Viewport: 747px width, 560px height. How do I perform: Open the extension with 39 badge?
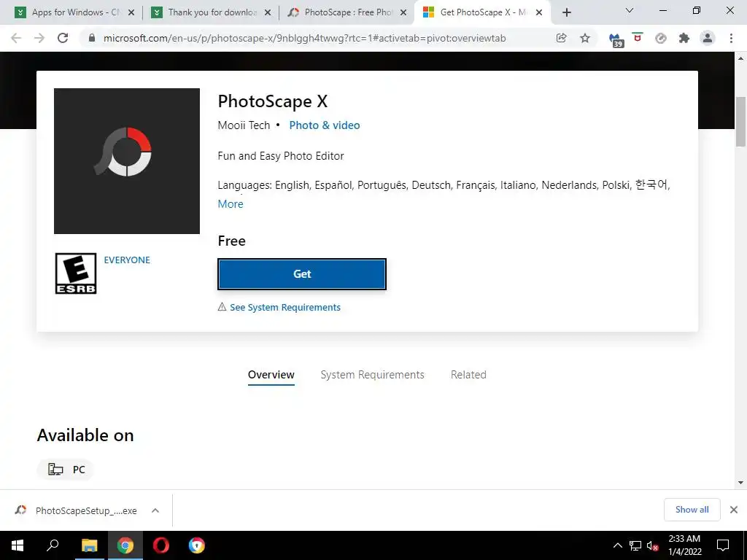616,39
